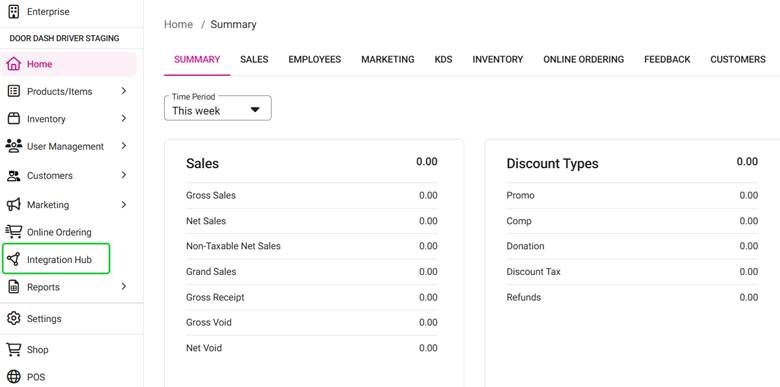780x387 pixels.
Task: Expand the User Management submenu chevron
Action: 124,146
